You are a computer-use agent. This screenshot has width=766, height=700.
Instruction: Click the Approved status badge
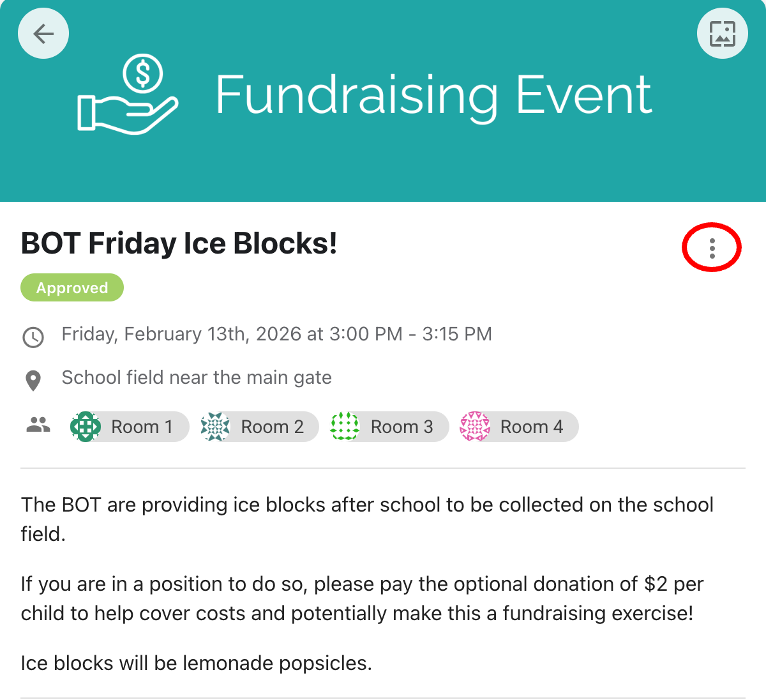(x=72, y=287)
